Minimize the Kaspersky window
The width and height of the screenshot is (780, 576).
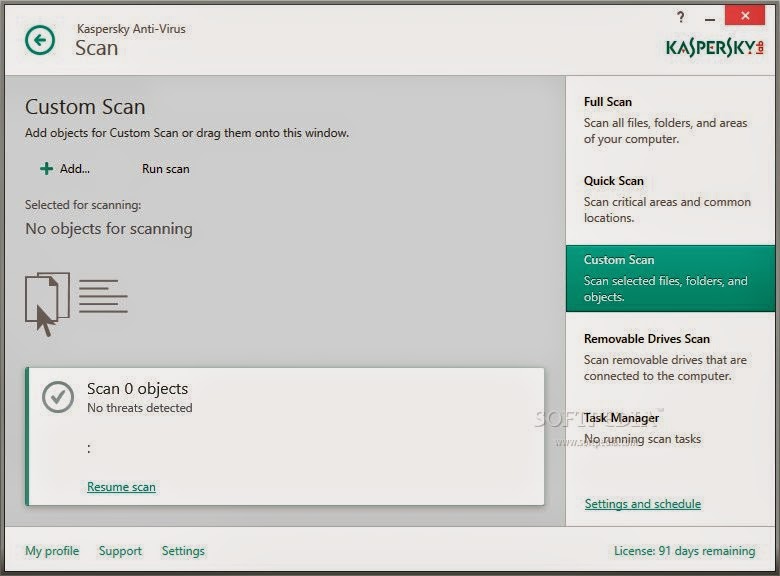pyautogui.click(x=710, y=20)
